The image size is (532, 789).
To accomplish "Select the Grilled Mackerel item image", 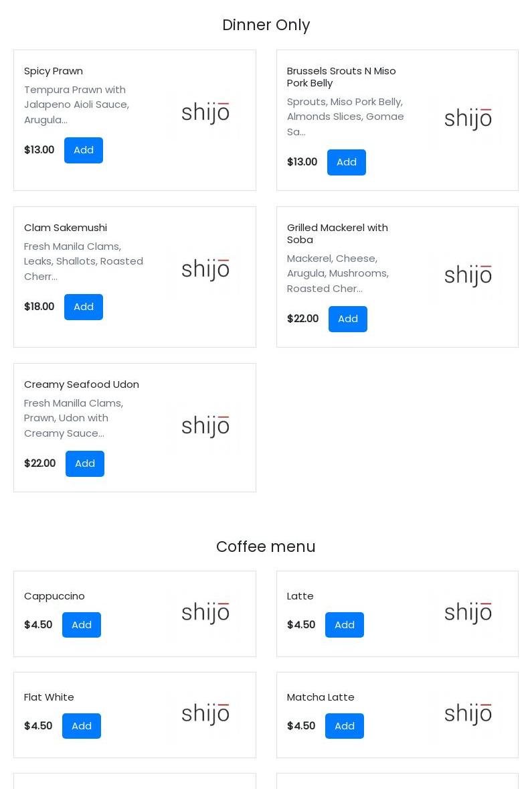I will (468, 276).
